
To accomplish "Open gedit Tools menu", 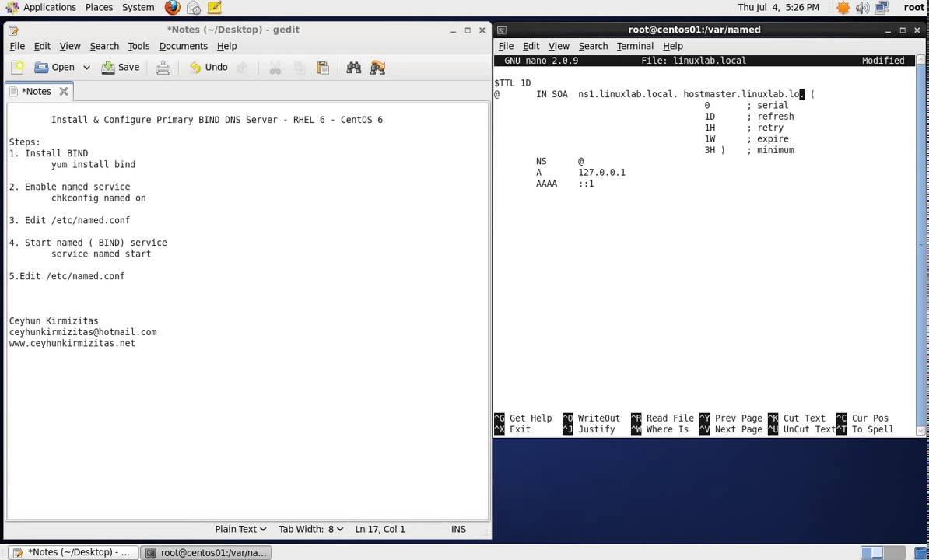I will (138, 46).
